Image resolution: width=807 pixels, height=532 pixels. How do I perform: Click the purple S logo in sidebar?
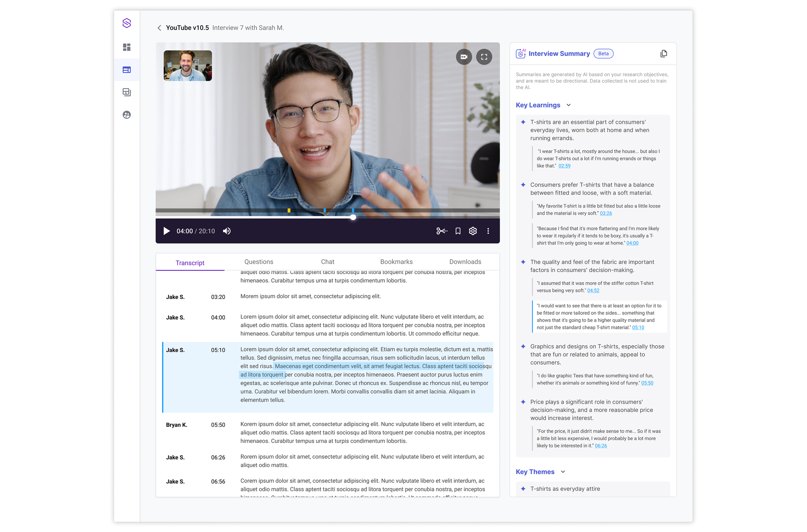click(x=127, y=23)
